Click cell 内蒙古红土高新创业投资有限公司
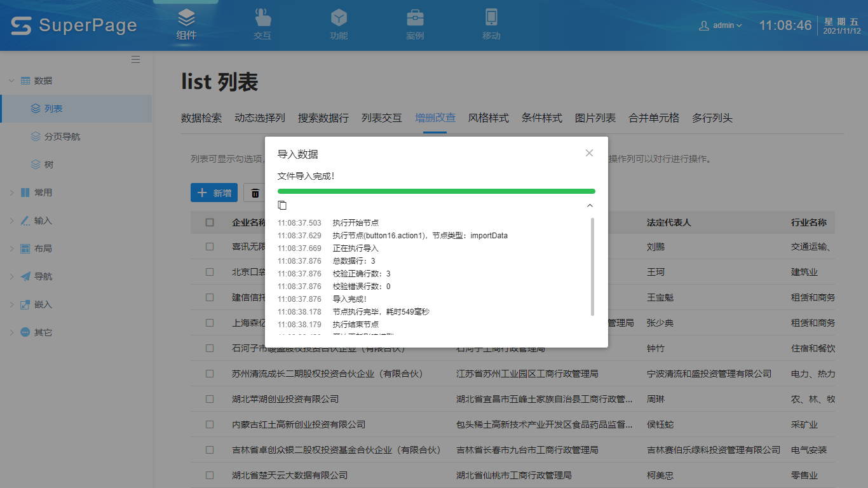Image resolution: width=868 pixels, height=488 pixels. 299,424
